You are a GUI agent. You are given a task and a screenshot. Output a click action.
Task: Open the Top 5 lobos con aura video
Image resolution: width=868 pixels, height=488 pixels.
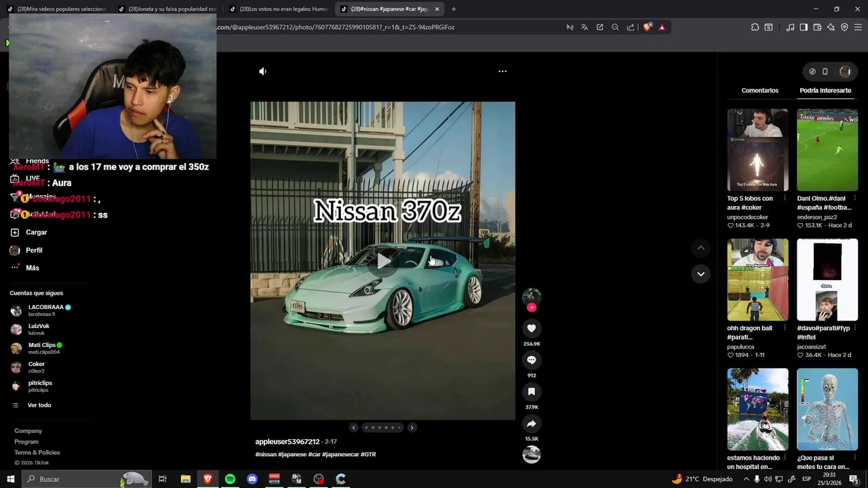pyautogui.click(x=757, y=150)
